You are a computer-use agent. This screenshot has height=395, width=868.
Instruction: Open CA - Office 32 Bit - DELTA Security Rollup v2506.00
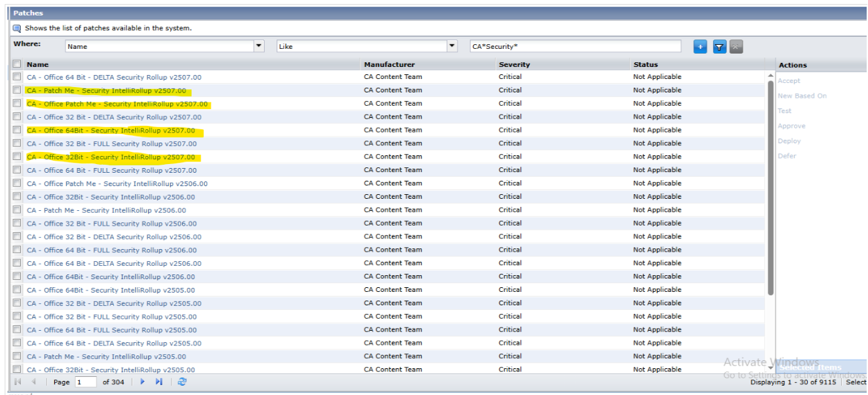coord(114,237)
